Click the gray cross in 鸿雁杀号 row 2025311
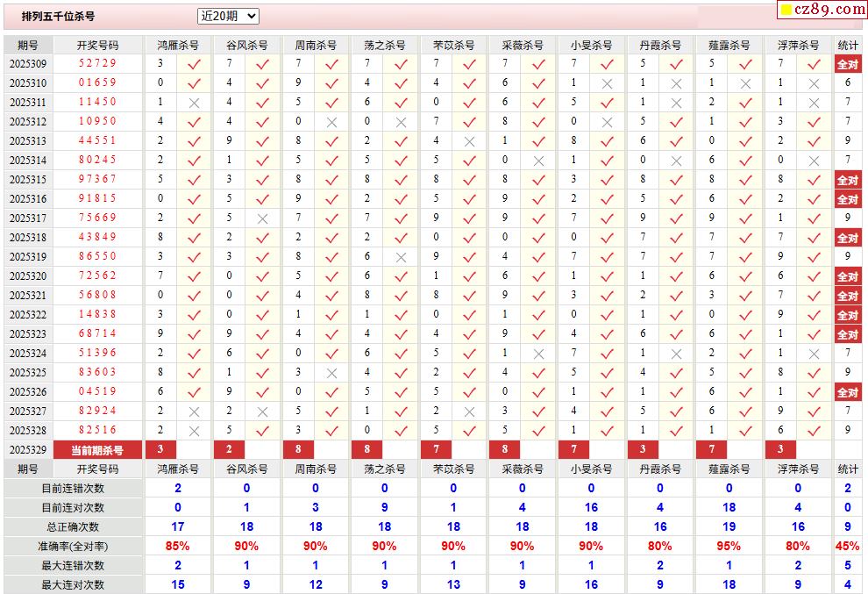This screenshot has width=868, height=594. pos(195,103)
